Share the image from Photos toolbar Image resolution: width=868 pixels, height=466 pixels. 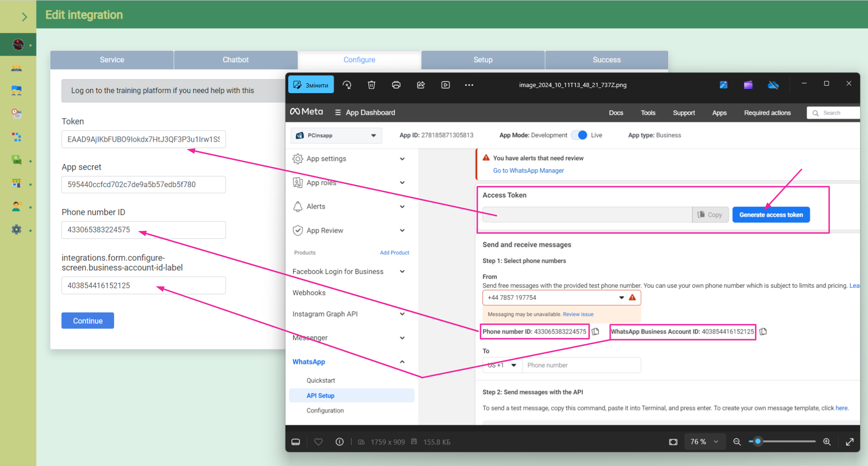421,85
